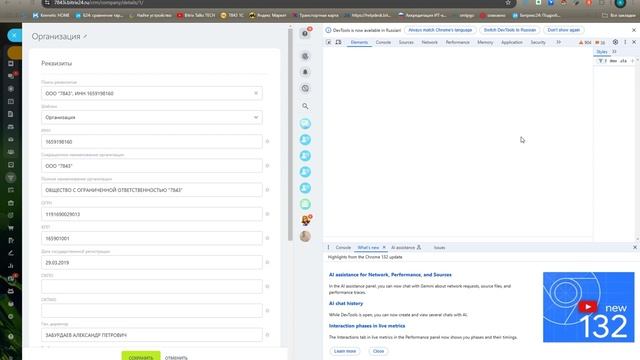Image resolution: width=640 pixels, height=360 pixels.
Task: Click Switch DevTools to Russian button
Action: coord(510,30)
